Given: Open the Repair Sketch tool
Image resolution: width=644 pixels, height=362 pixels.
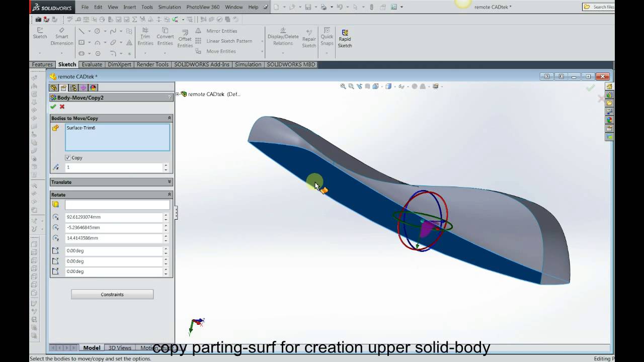Looking at the screenshot, I should (308, 36).
